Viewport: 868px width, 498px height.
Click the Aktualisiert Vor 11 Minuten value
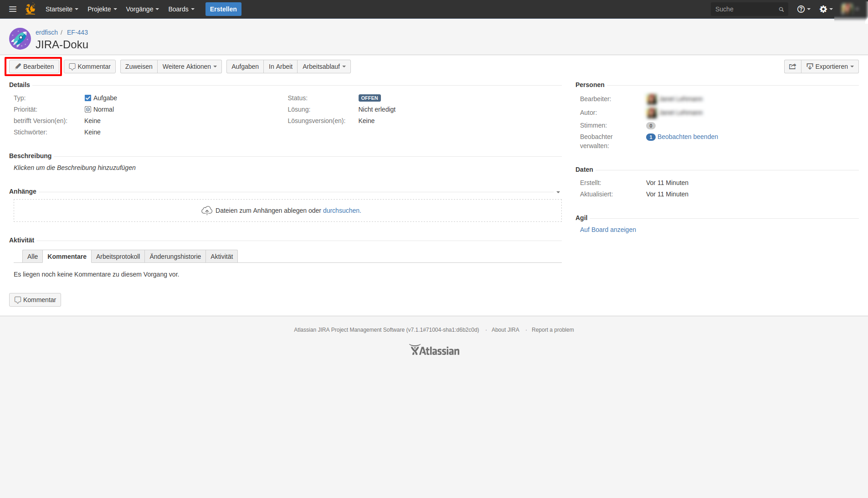[x=667, y=194]
